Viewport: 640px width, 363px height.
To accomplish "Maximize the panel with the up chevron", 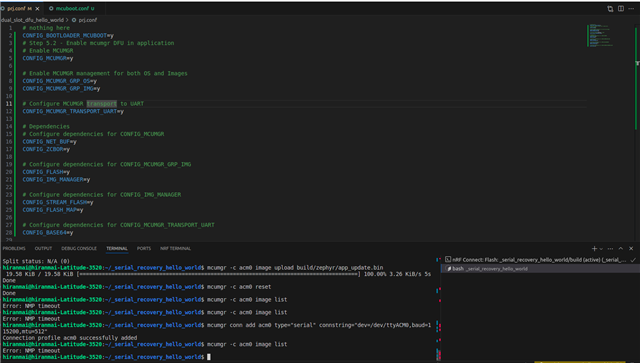I will [621, 248].
